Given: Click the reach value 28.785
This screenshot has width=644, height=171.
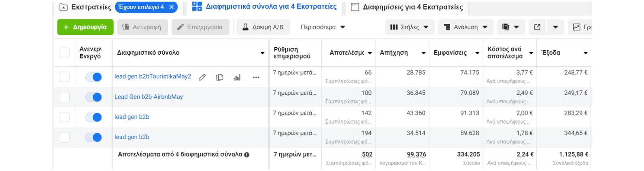Looking at the screenshot, I should point(416,73).
